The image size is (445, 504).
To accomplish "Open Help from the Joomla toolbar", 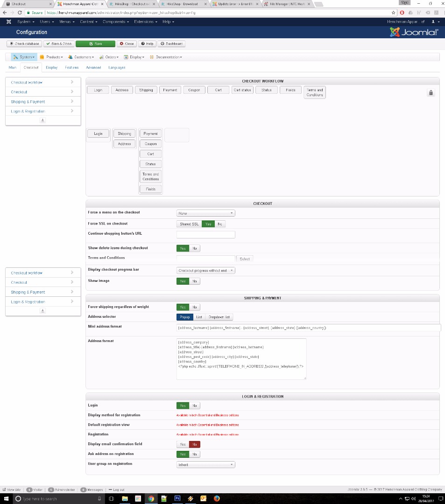I will (147, 44).
